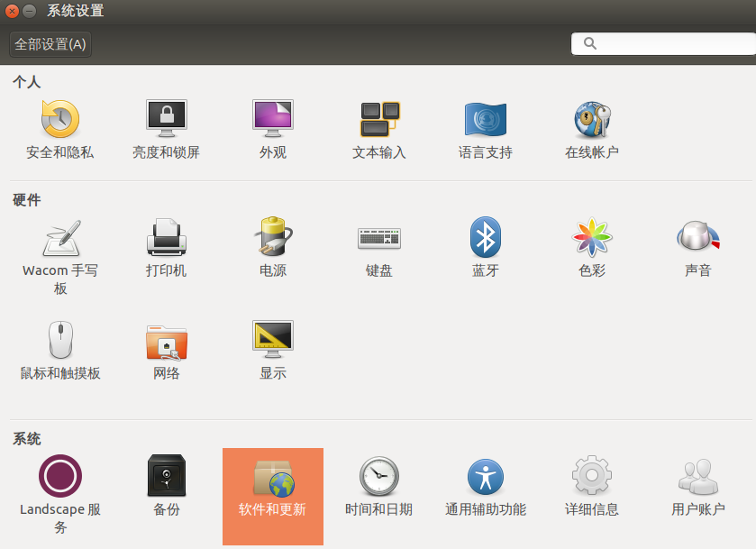Open 详细信息 details settings
The height and width of the screenshot is (549, 756).
coord(592,486)
